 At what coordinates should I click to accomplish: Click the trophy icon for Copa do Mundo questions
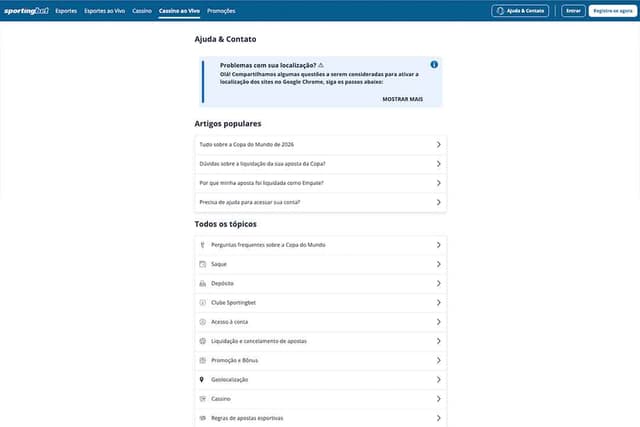(x=202, y=245)
